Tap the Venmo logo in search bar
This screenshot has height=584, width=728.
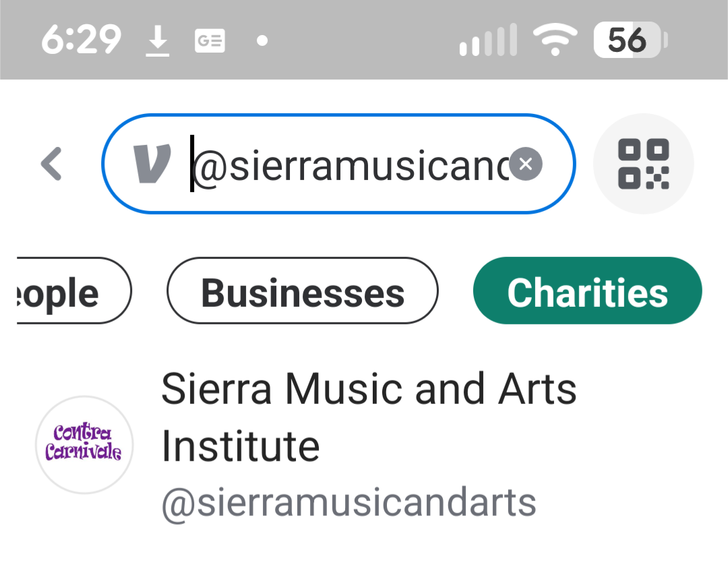(152, 164)
